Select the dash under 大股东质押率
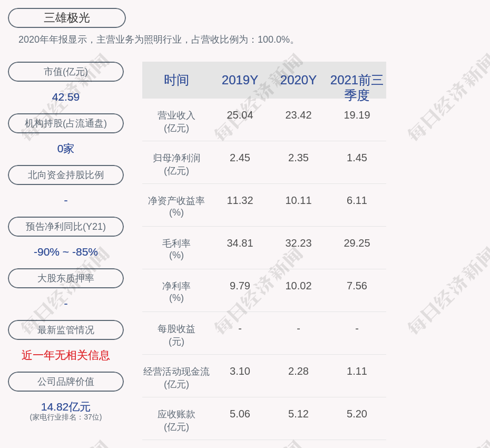This screenshot has width=490, height=448. (66, 304)
